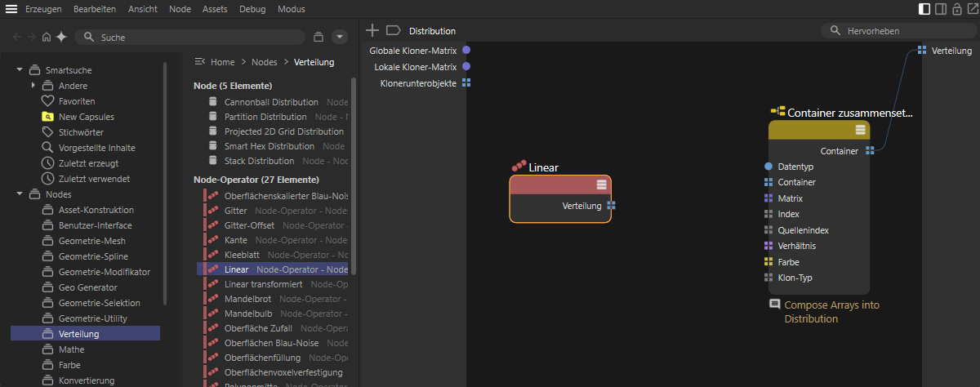The width and height of the screenshot is (980, 387).
Task: Click the plus icon beside Distribution
Action: tap(372, 30)
